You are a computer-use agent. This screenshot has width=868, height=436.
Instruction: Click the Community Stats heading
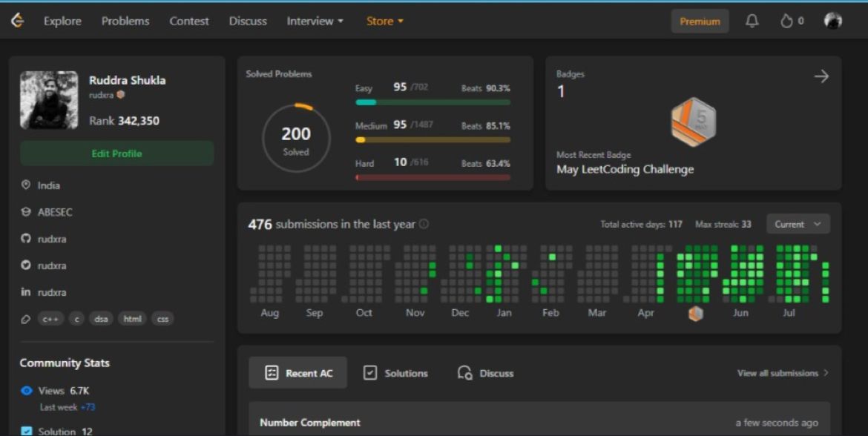pyautogui.click(x=65, y=363)
